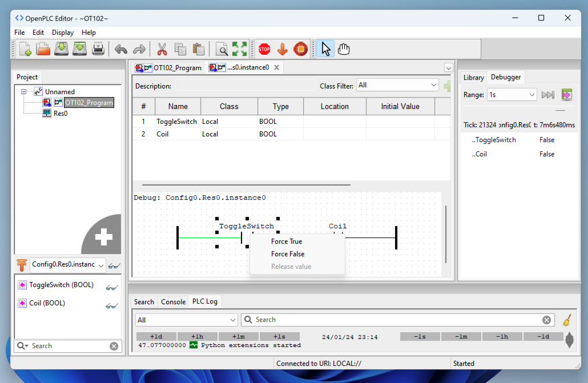Jump log back with -1s button
This screenshot has height=383, width=588.
(x=420, y=337)
